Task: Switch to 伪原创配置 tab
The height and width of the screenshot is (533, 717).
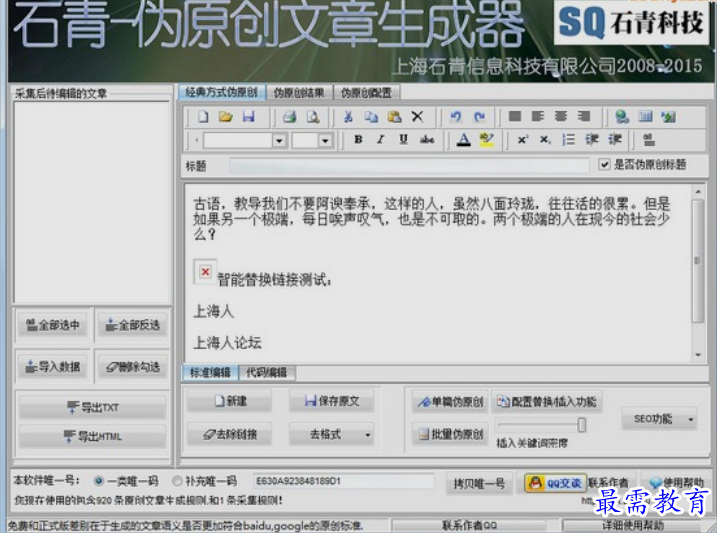Action: click(366, 93)
